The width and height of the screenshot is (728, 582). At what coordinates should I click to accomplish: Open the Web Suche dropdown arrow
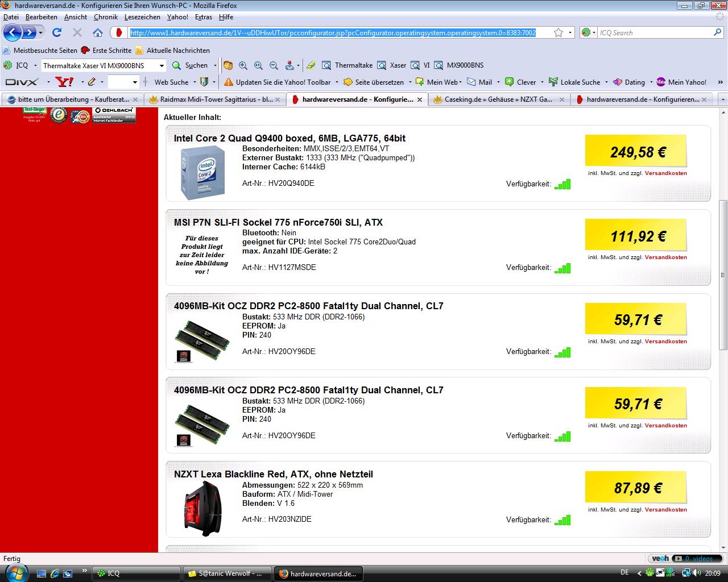[194, 82]
